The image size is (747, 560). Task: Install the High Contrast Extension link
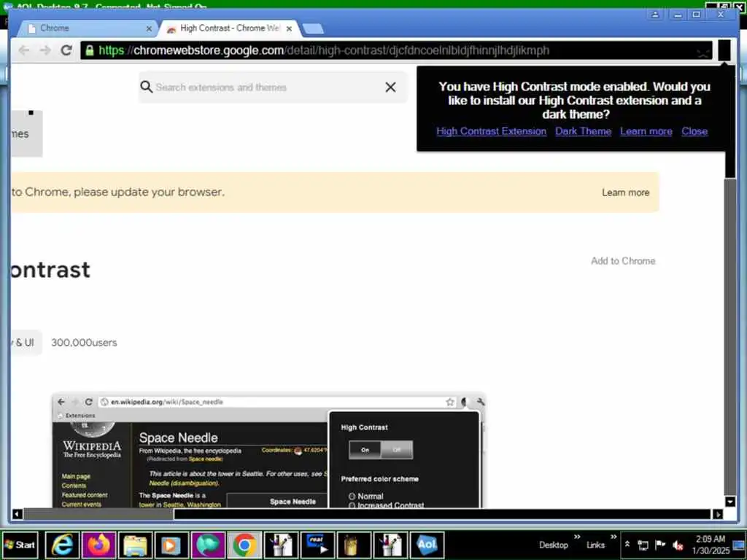[x=491, y=131]
